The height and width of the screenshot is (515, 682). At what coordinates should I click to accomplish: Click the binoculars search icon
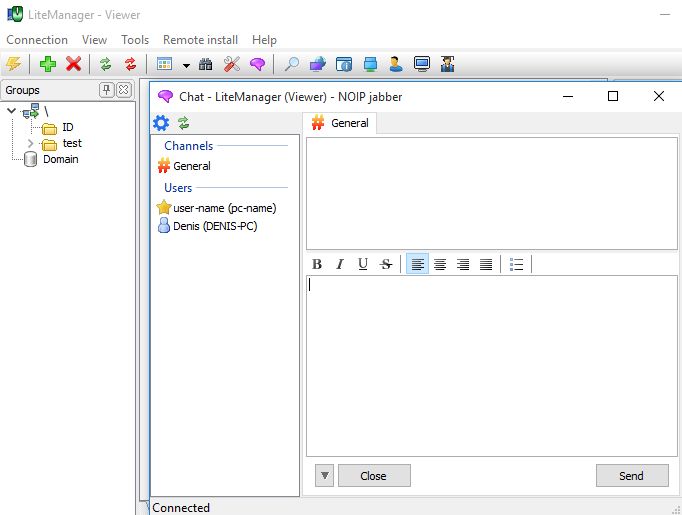pos(206,64)
